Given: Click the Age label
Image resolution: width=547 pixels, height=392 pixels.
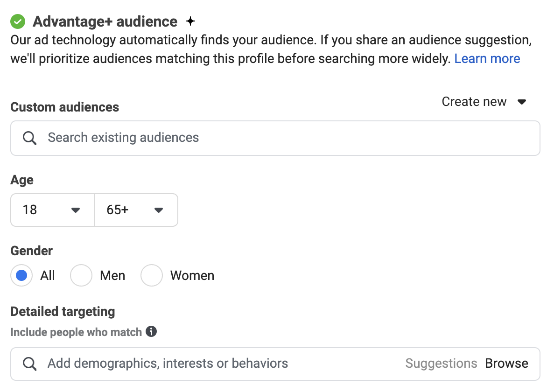Looking at the screenshot, I should (22, 180).
